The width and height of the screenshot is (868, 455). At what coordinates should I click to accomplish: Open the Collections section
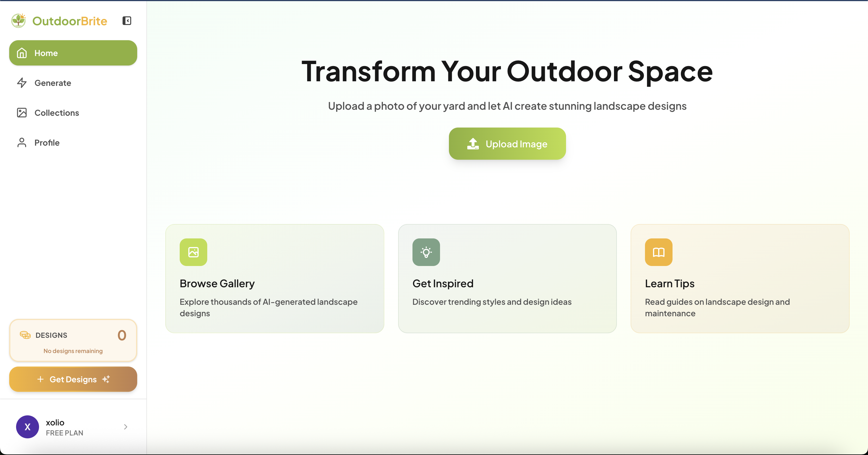(57, 113)
